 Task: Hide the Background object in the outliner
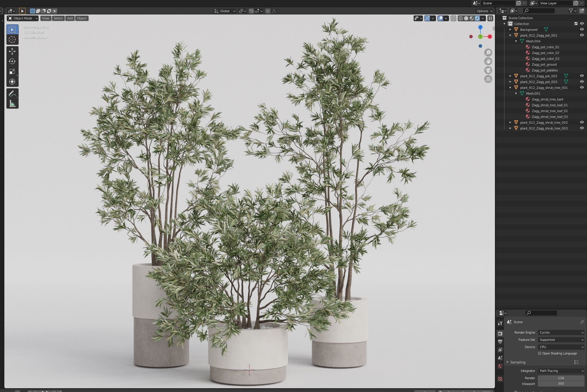(x=582, y=29)
